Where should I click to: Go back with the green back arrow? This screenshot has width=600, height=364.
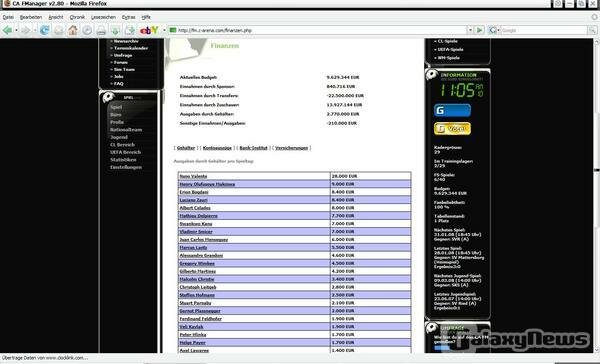7,30
